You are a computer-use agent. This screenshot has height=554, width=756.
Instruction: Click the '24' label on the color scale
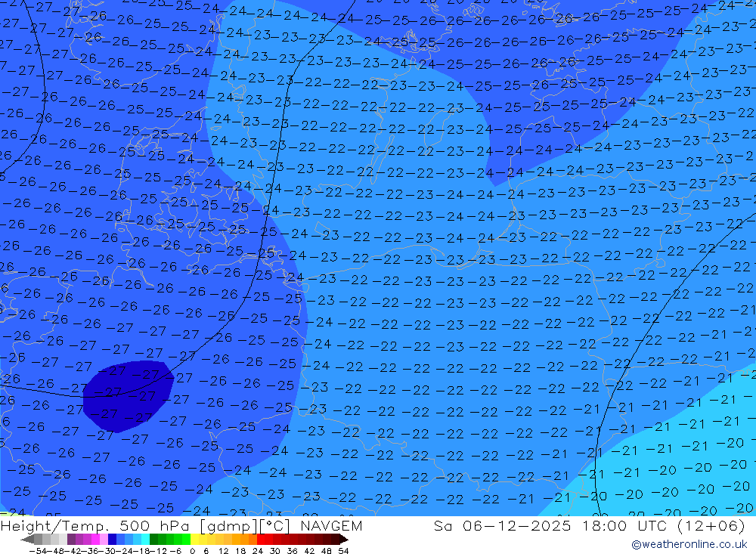click(x=258, y=551)
